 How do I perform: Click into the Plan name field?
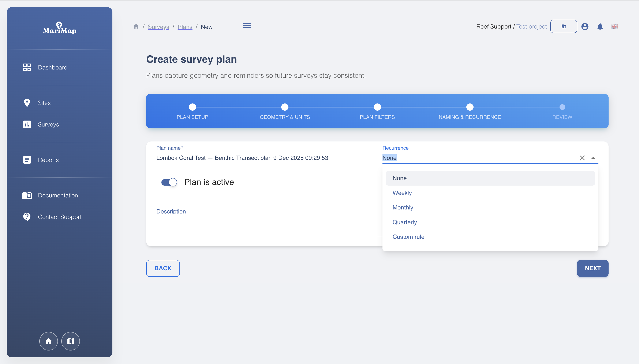click(264, 158)
